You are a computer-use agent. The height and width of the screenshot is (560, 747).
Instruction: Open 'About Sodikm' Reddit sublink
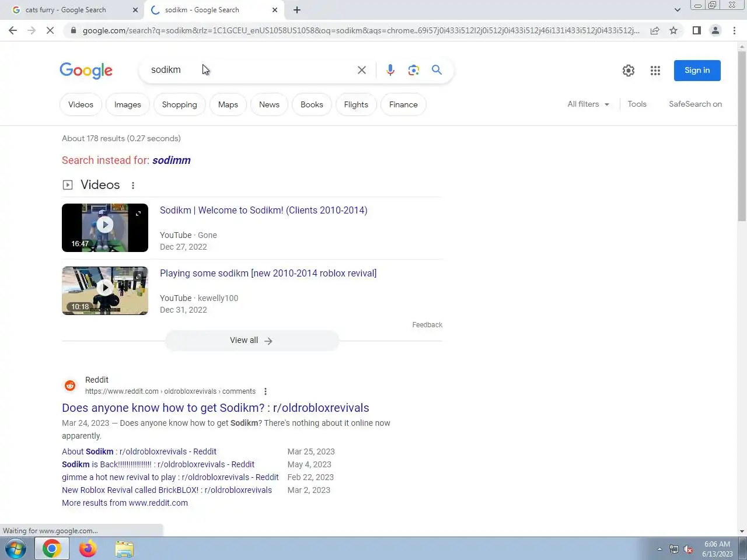[139, 452]
